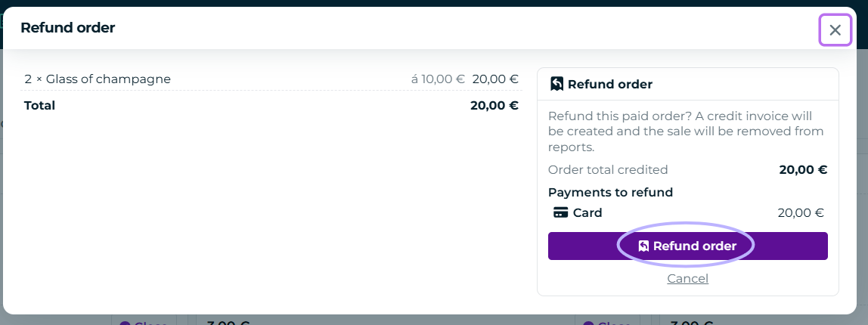
Task: Close the Refund order dialog with X
Action: click(835, 30)
